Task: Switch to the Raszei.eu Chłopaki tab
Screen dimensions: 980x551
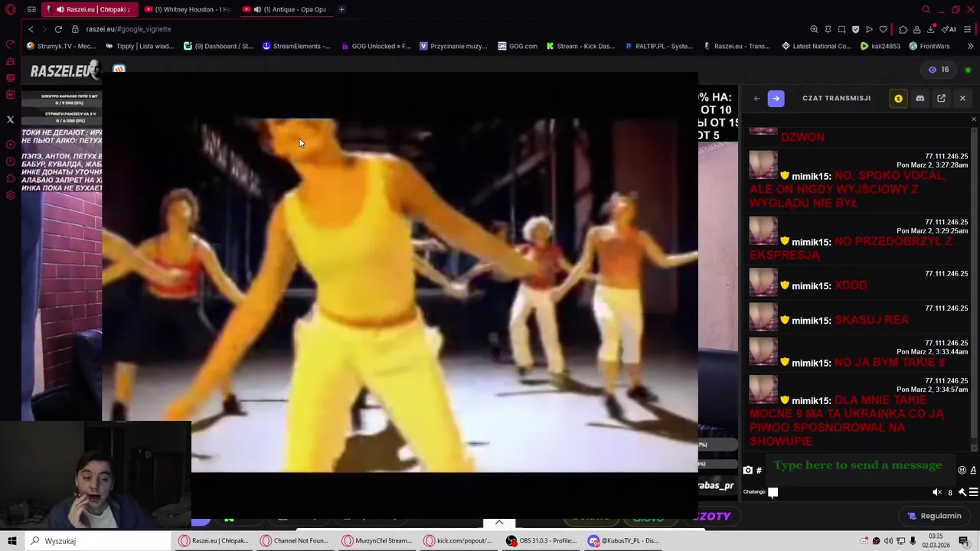Action: pos(90,9)
